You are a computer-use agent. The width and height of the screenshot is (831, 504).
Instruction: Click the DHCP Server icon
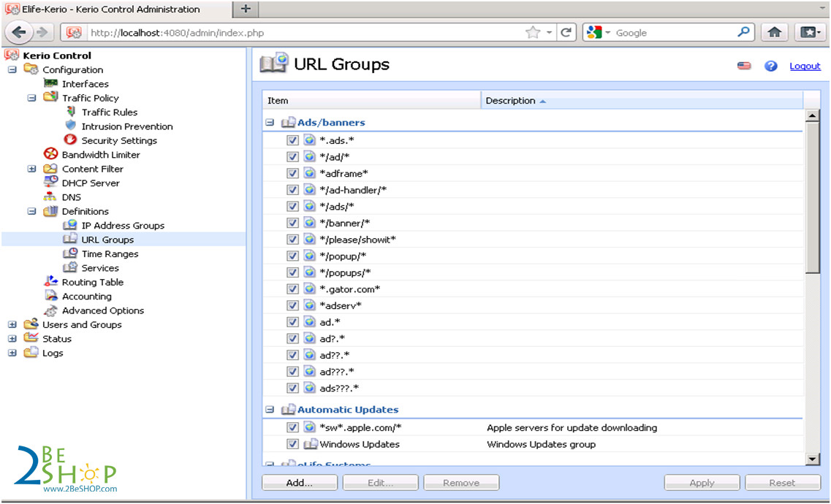51,182
